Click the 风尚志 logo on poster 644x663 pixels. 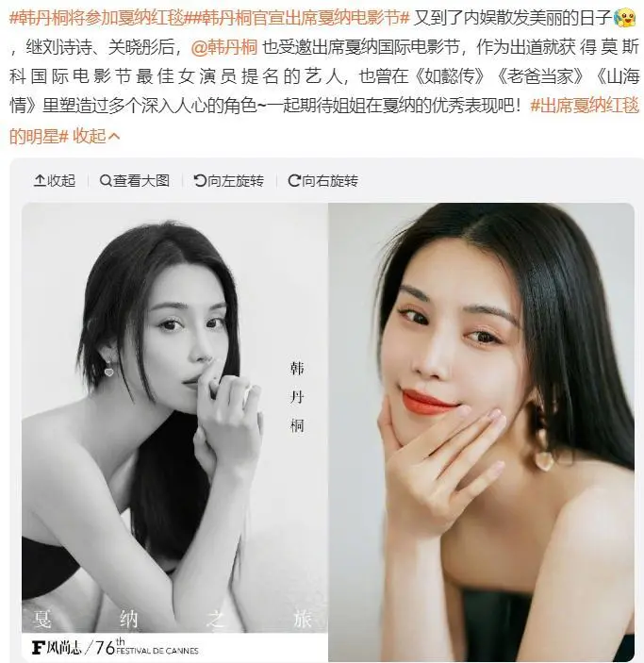[57, 647]
